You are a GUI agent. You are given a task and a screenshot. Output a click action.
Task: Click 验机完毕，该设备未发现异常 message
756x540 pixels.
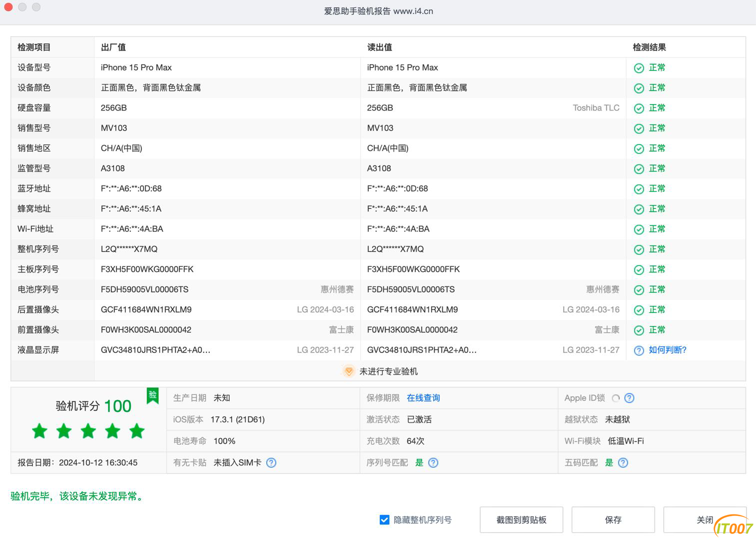(78, 496)
